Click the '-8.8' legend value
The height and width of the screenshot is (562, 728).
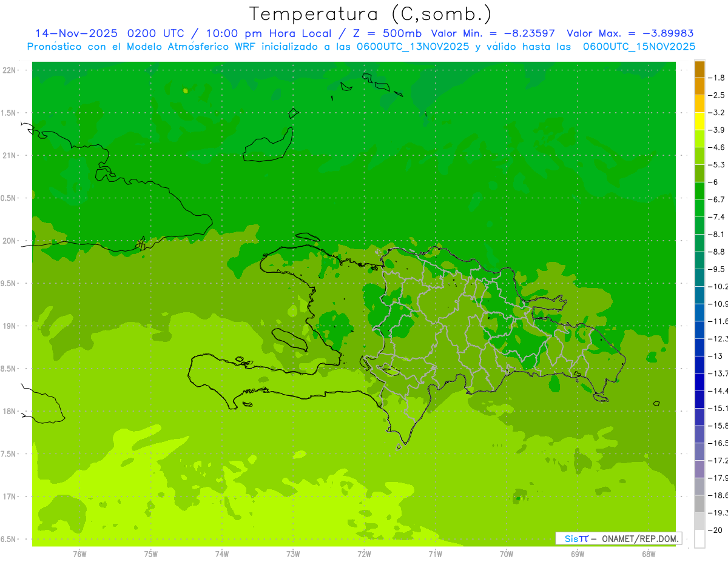[716, 252]
